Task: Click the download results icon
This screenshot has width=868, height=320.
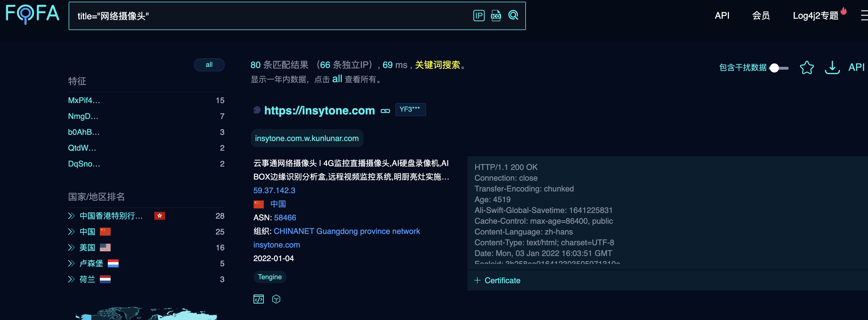Action: tap(832, 67)
